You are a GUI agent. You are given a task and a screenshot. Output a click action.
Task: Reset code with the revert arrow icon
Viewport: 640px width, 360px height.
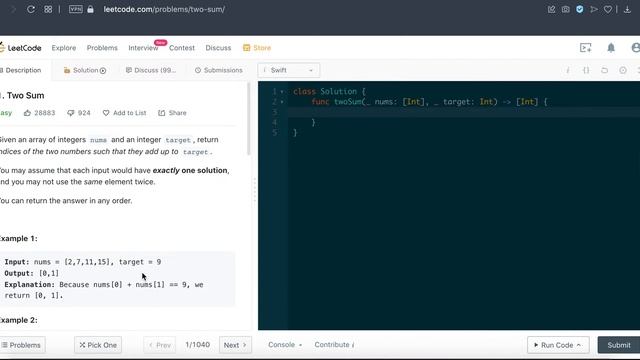604,70
